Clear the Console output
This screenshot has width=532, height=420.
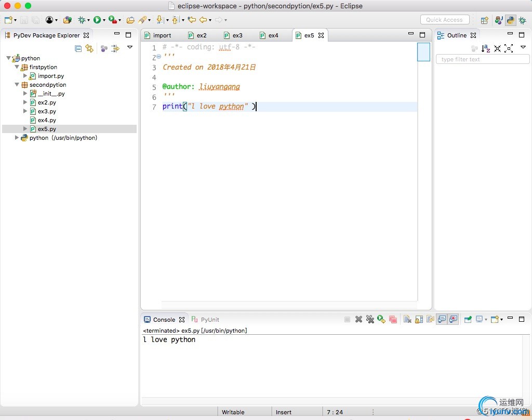[407, 319]
